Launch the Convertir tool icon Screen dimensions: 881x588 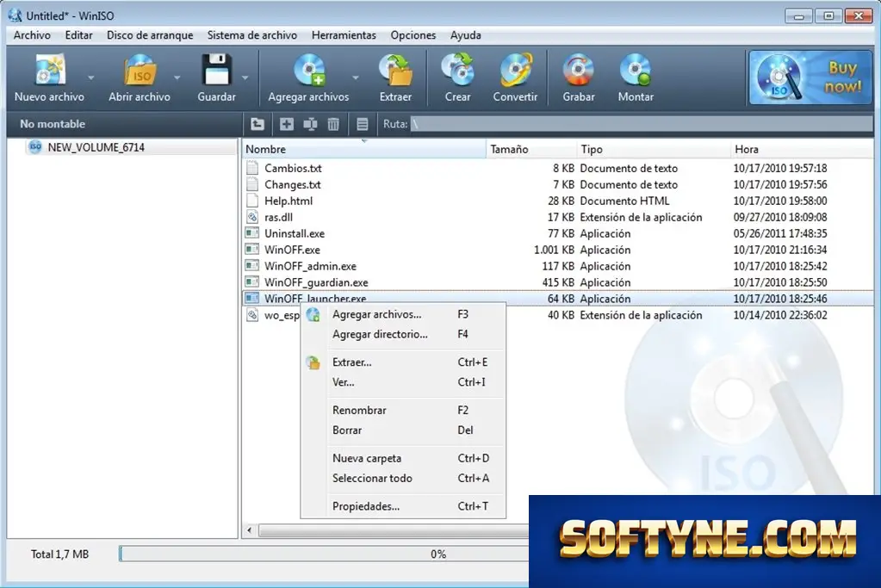tap(515, 71)
